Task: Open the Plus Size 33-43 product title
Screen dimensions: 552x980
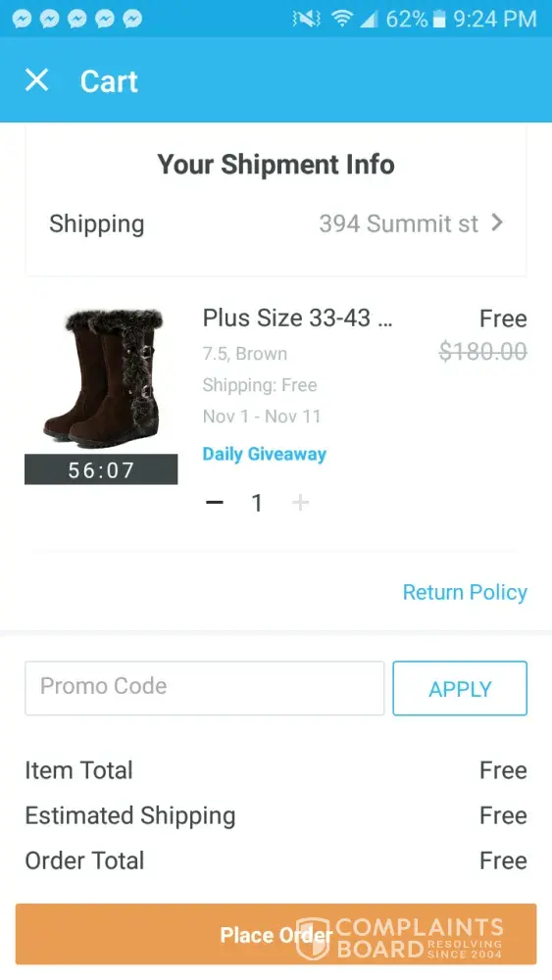Action: 297,318
